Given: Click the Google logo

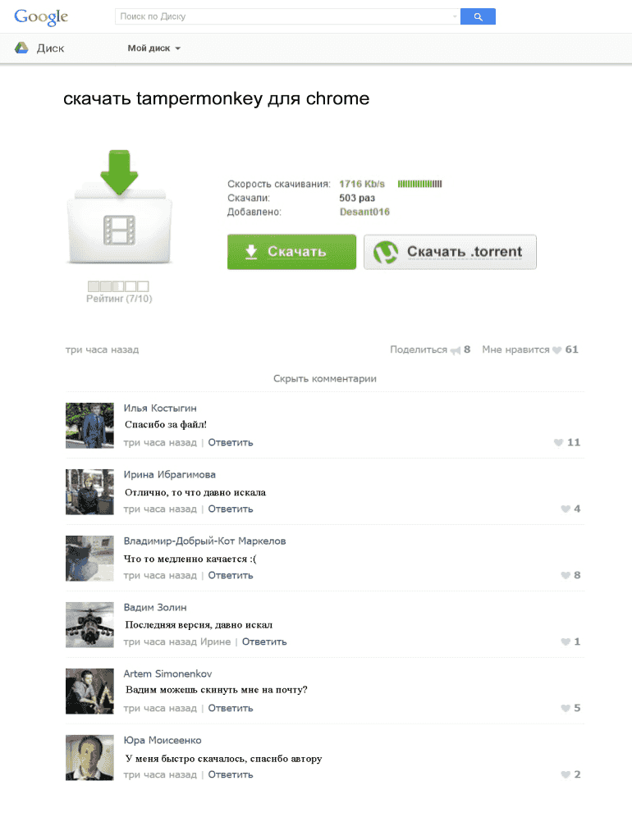Looking at the screenshot, I should pos(41,16).
